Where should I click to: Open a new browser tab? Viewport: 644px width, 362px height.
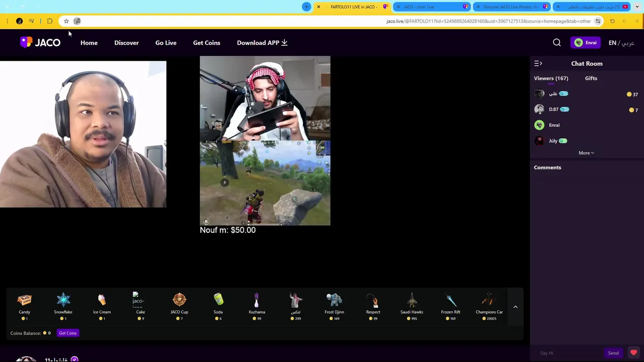pos(306,7)
